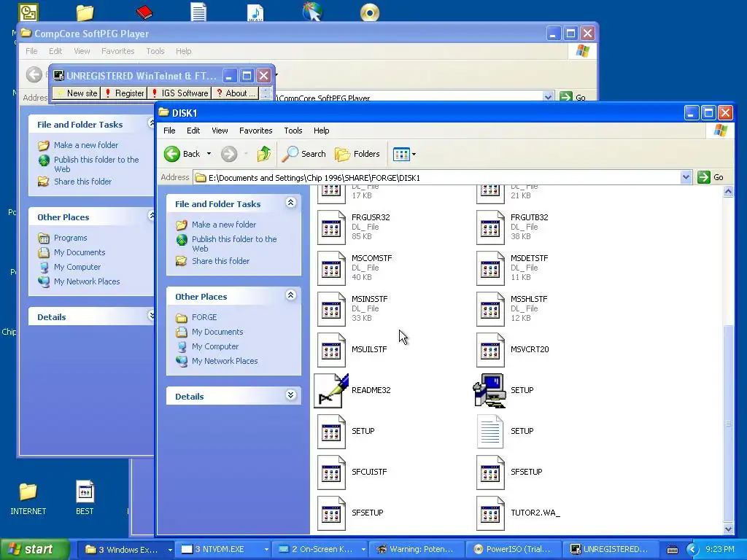Open the Views icon dropdown in DISK1 toolbar

[x=404, y=154]
